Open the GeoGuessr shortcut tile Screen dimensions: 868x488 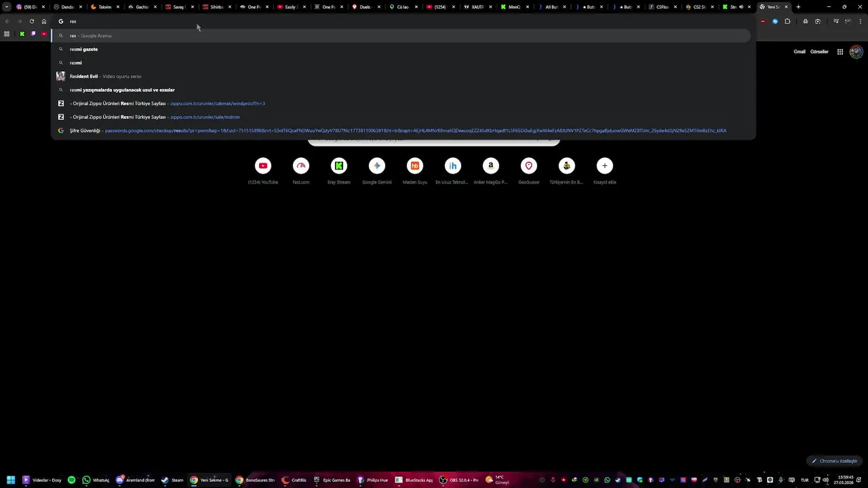(x=529, y=171)
